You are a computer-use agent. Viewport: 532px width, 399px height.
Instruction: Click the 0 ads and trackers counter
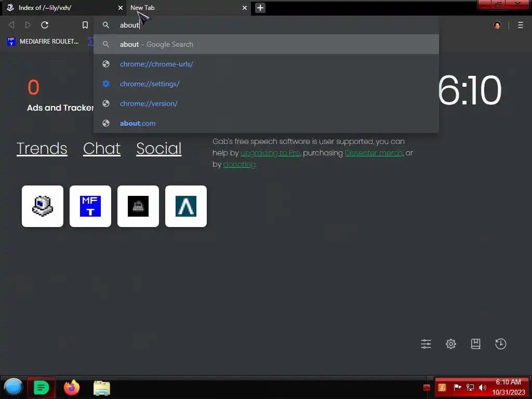coord(33,87)
